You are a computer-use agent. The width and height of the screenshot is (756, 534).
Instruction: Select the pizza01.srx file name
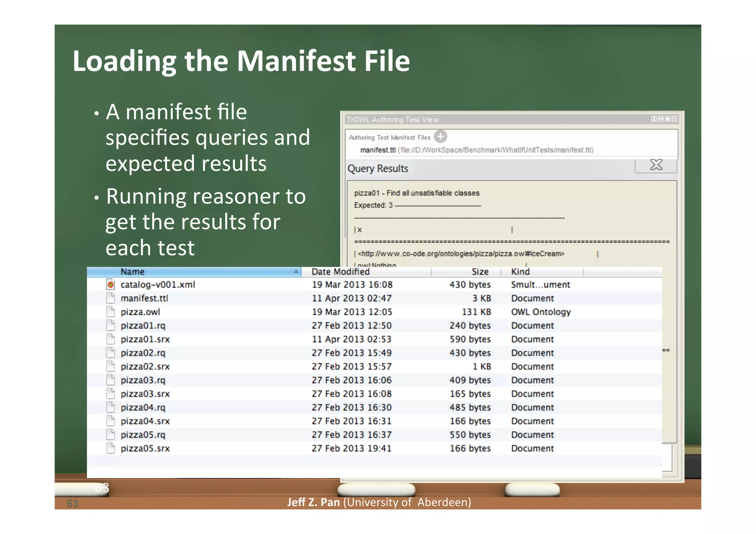coord(145,339)
